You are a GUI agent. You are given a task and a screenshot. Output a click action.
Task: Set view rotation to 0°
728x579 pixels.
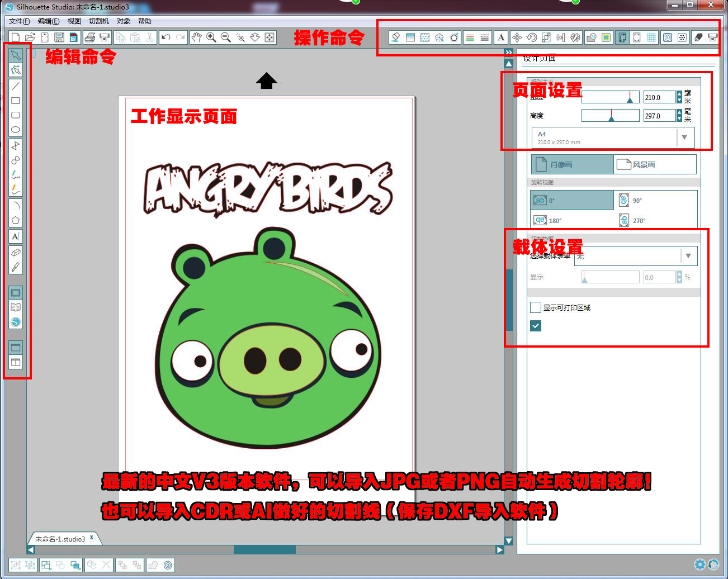tap(572, 200)
